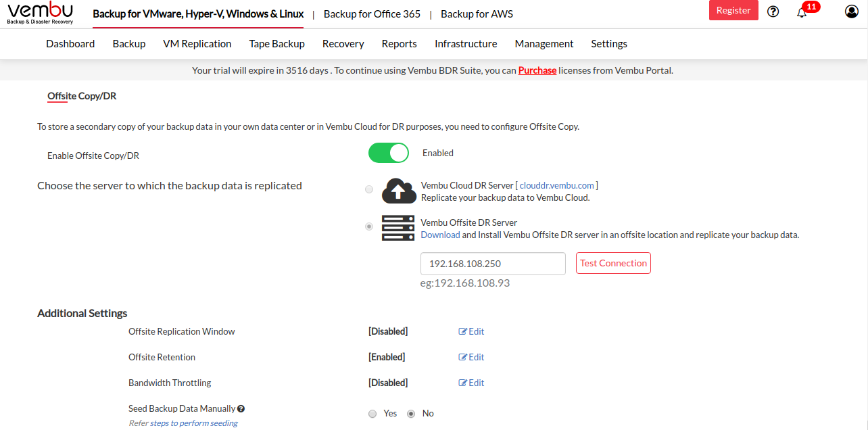Open the Settings menu
868x430 pixels.
click(609, 44)
